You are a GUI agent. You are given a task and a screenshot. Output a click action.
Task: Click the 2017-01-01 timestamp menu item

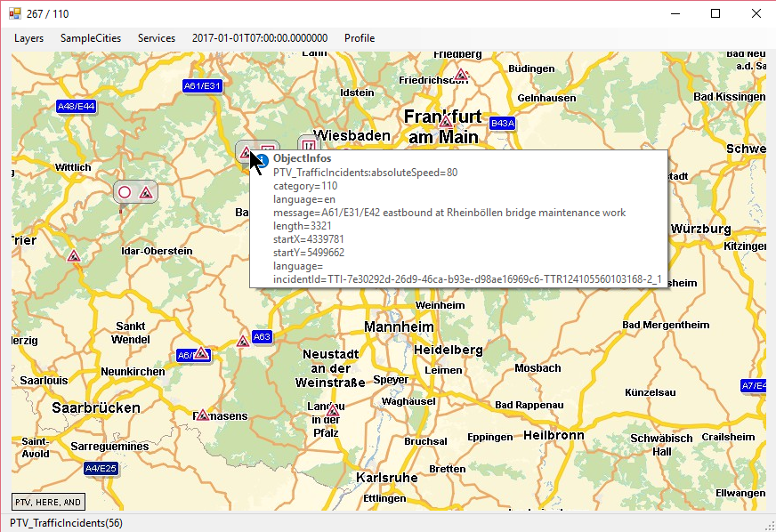click(x=260, y=38)
